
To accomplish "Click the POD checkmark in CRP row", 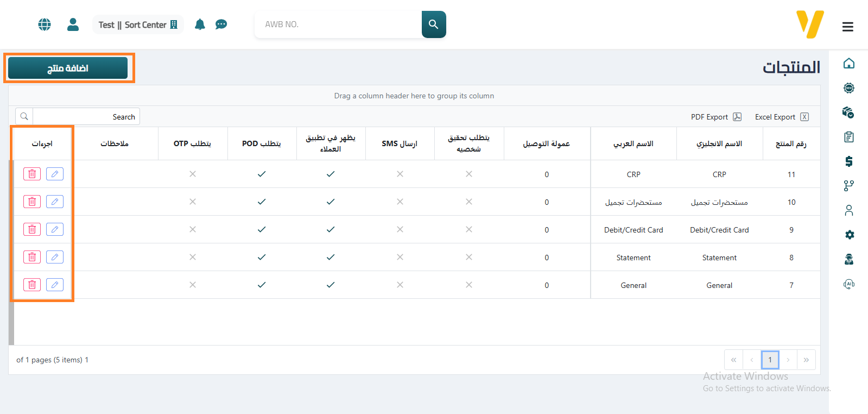I will [262, 174].
